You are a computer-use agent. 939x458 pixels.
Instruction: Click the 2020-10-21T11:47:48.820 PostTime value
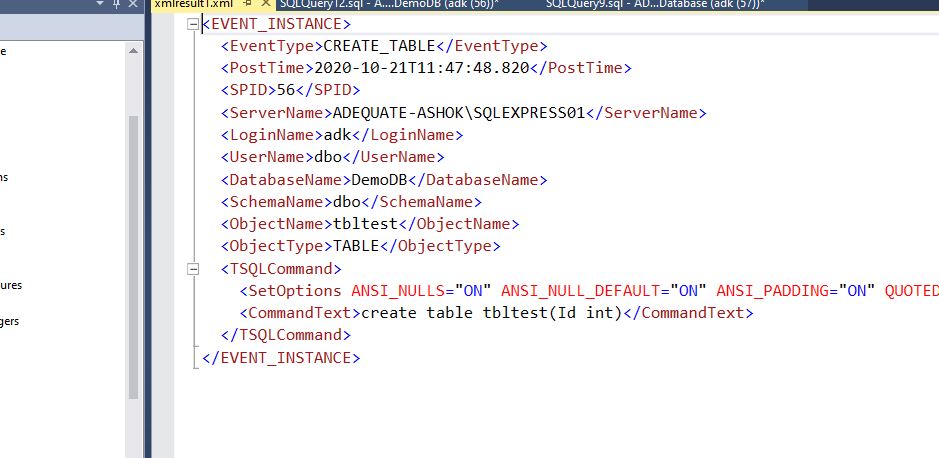pyautogui.click(x=422, y=68)
